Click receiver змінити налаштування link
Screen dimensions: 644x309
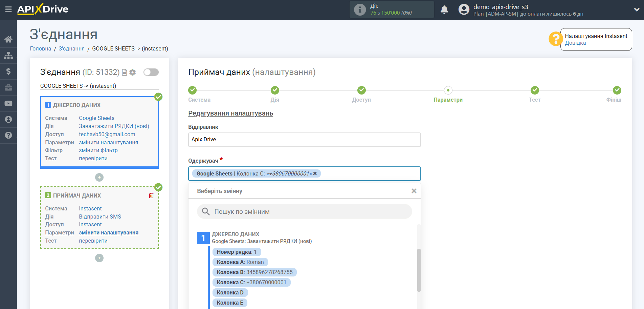(109, 232)
